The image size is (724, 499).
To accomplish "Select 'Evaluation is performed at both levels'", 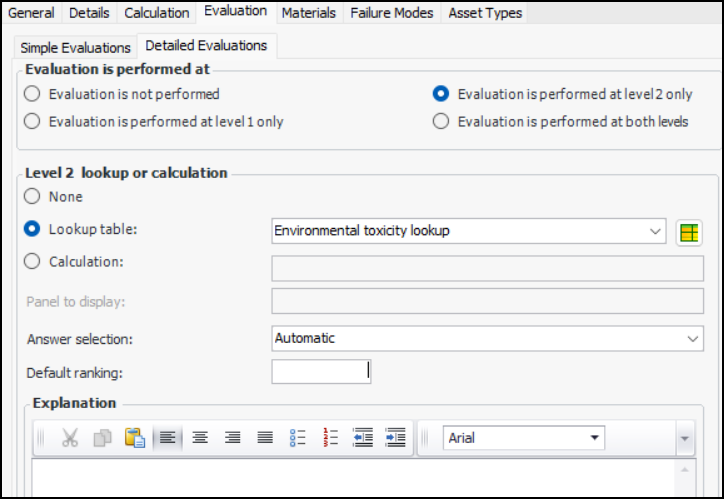I will 441,122.
